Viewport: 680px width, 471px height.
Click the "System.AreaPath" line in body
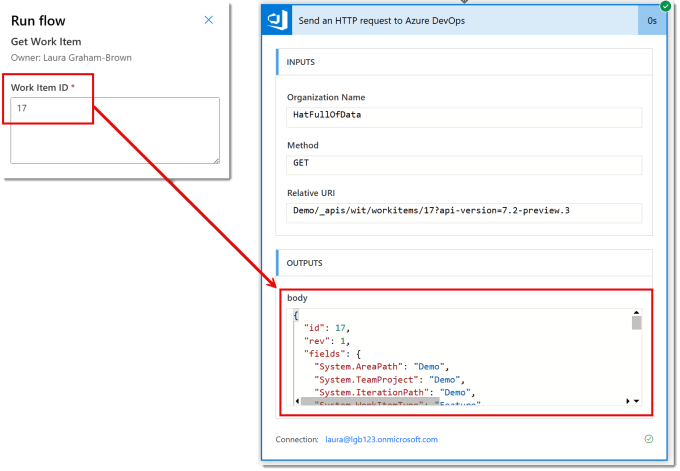381,367
